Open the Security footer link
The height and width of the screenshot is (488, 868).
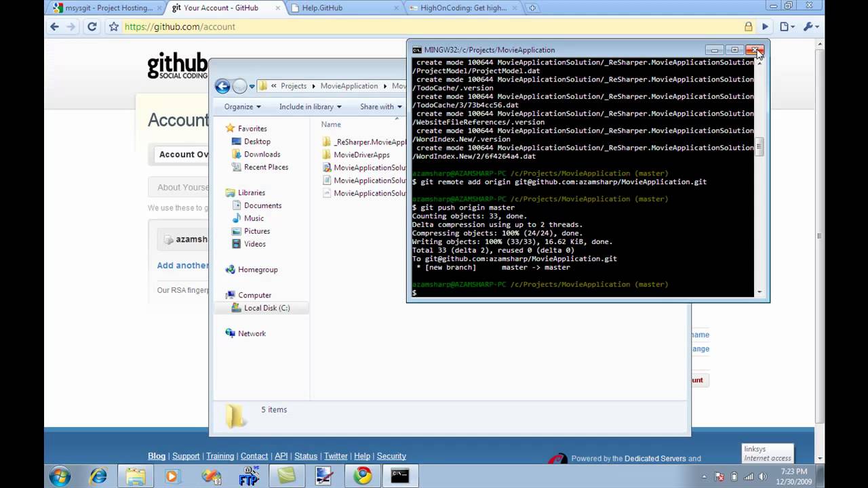391,456
